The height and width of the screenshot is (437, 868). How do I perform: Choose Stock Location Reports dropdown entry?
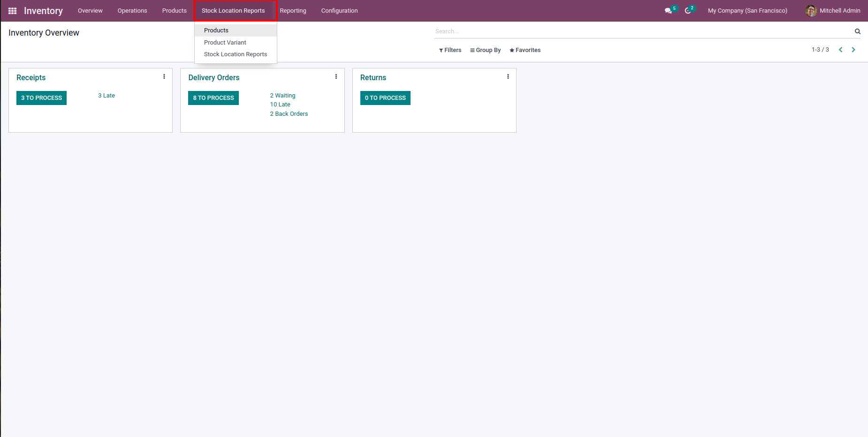[236, 54]
